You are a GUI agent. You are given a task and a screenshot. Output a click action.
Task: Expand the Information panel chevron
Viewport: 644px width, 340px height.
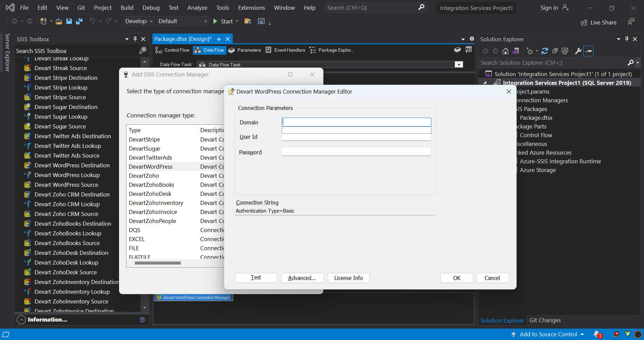pos(21,320)
